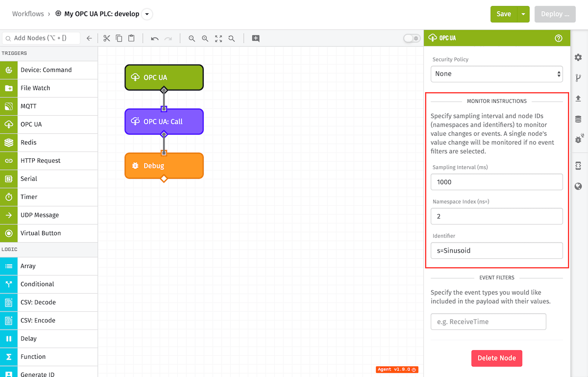This screenshot has height=377, width=588.
Task: Pick the Timer trigger node
Action: pyautogui.click(x=49, y=197)
